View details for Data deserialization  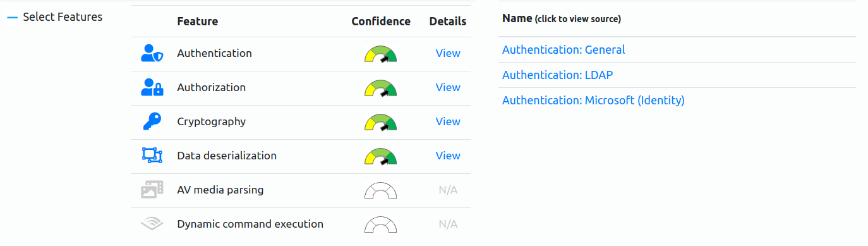click(448, 156)
